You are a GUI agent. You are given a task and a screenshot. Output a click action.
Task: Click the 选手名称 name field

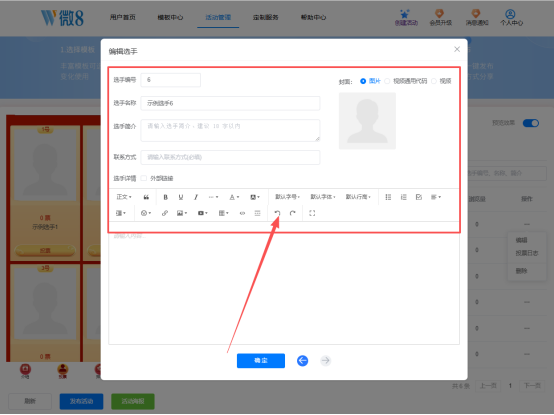tap(230, 103)
